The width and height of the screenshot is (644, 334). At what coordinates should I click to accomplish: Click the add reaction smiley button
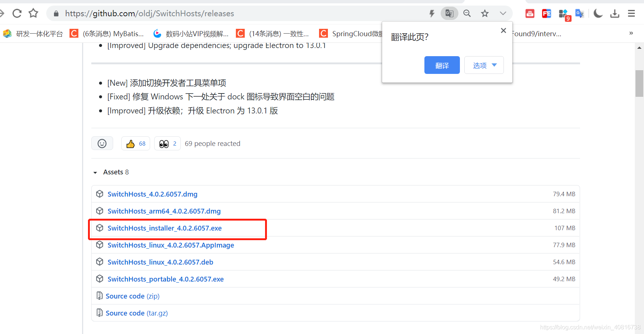pyautogui.click(x=102, y=143)
